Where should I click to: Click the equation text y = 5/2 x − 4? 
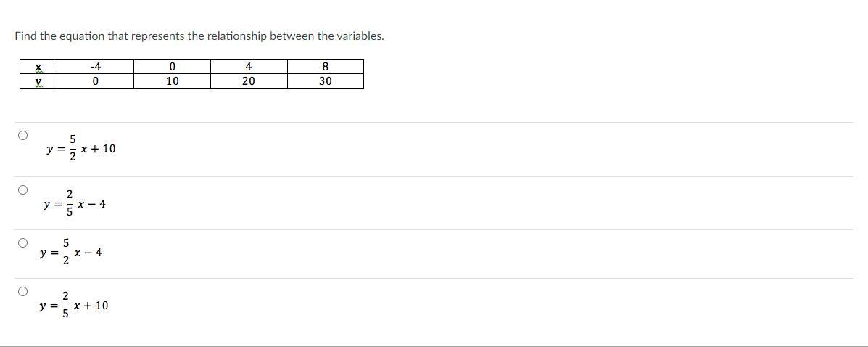pos(71,253)
